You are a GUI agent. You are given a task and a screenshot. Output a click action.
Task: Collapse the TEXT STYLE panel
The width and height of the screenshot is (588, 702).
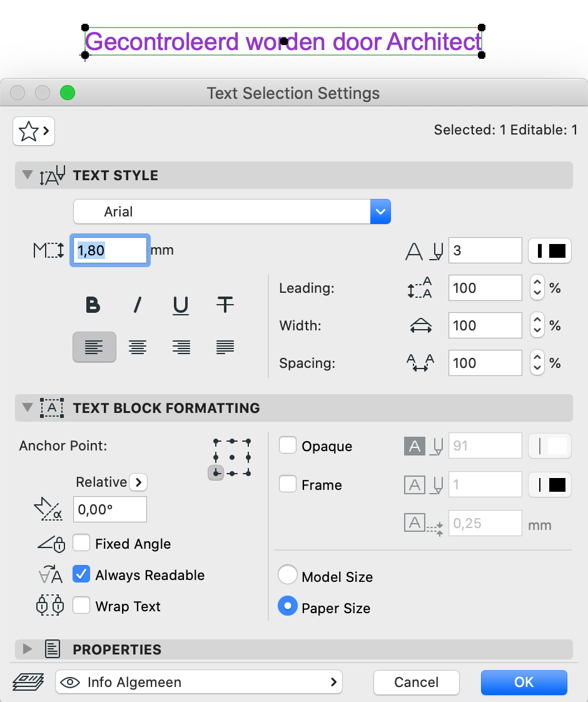pyautogui.click(x=28, y=175)
